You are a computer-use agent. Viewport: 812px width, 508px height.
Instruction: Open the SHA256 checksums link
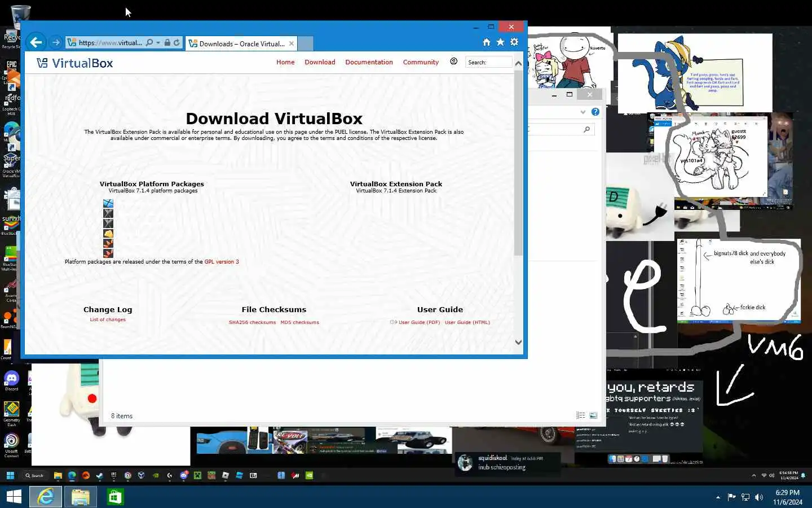click(x=252, y=322)
